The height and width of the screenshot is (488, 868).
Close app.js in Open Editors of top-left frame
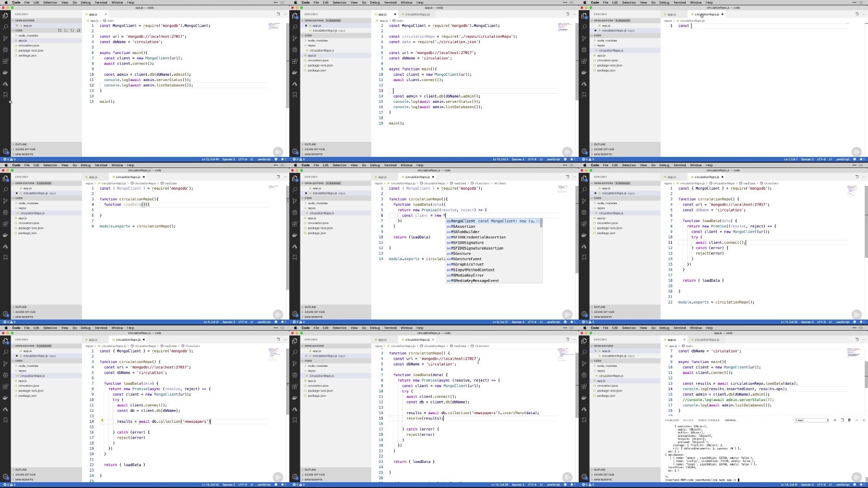17,26
